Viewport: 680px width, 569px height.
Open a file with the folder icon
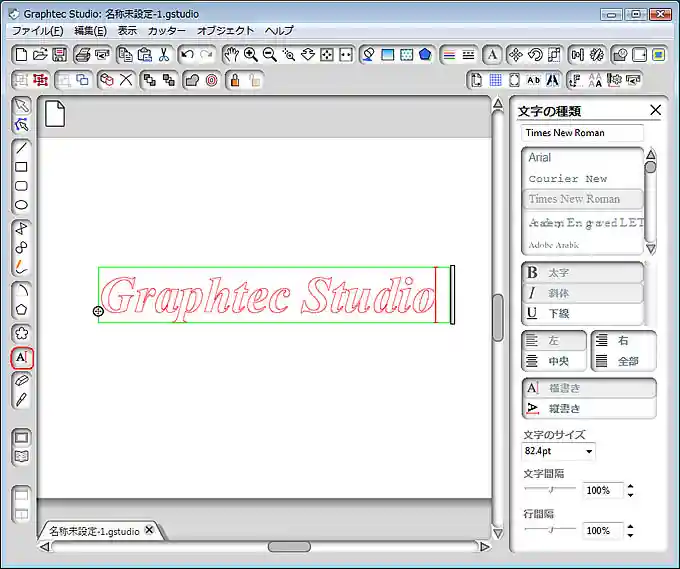pos(40,55)
